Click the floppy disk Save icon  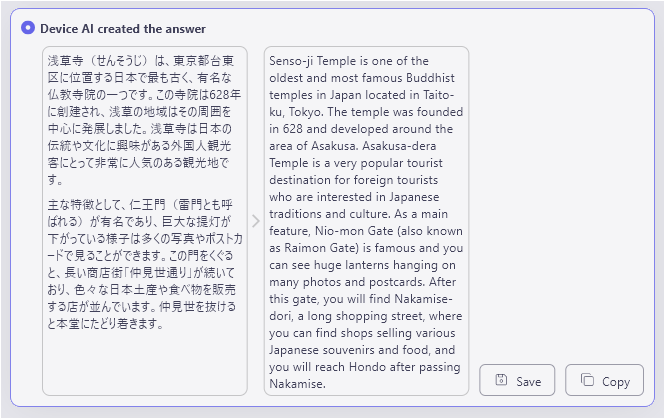501,381
